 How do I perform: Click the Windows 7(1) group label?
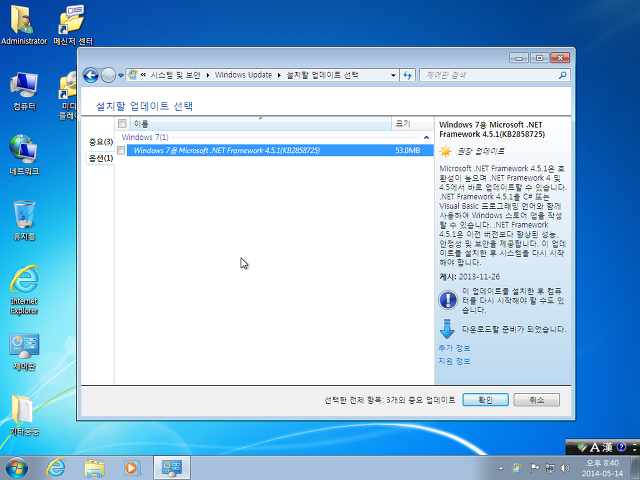pyautogui.click(x=145, y=137)
